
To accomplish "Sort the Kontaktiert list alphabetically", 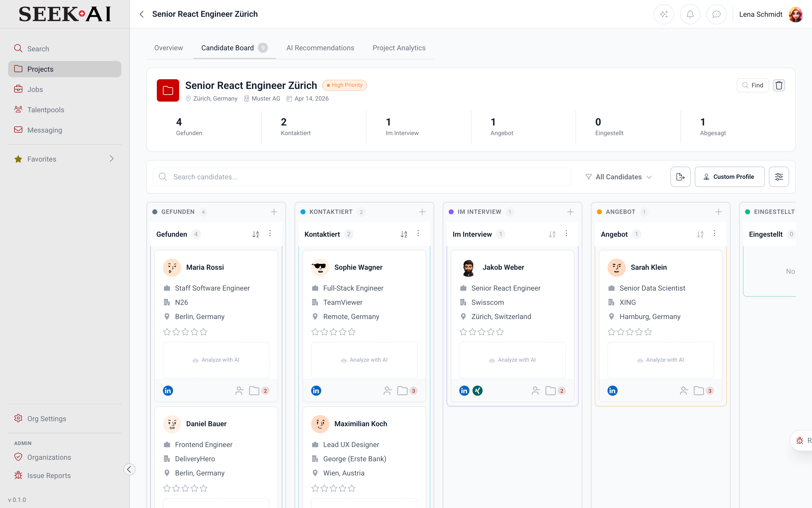I will tap(404, 234).
